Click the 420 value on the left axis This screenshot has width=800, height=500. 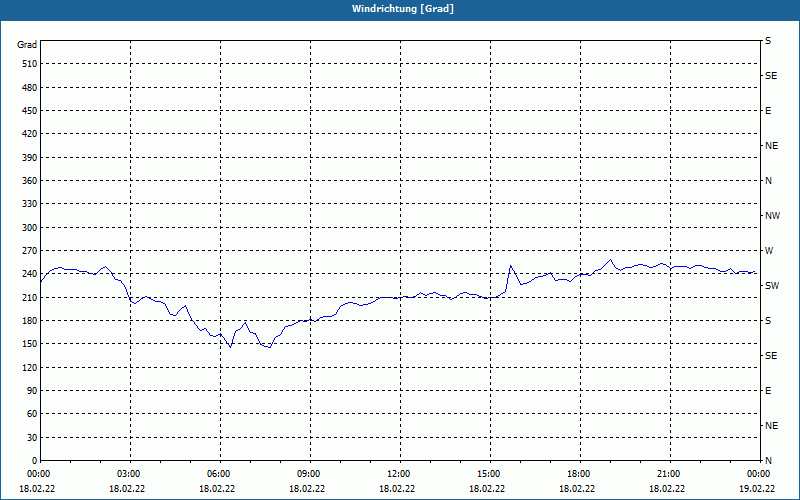(x=30, y=134)
